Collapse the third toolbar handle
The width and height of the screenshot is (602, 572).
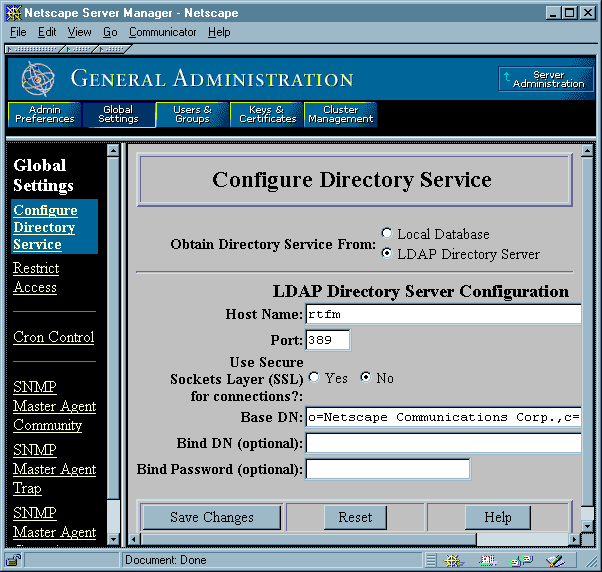pyautogui.click(x=113, y=49)
